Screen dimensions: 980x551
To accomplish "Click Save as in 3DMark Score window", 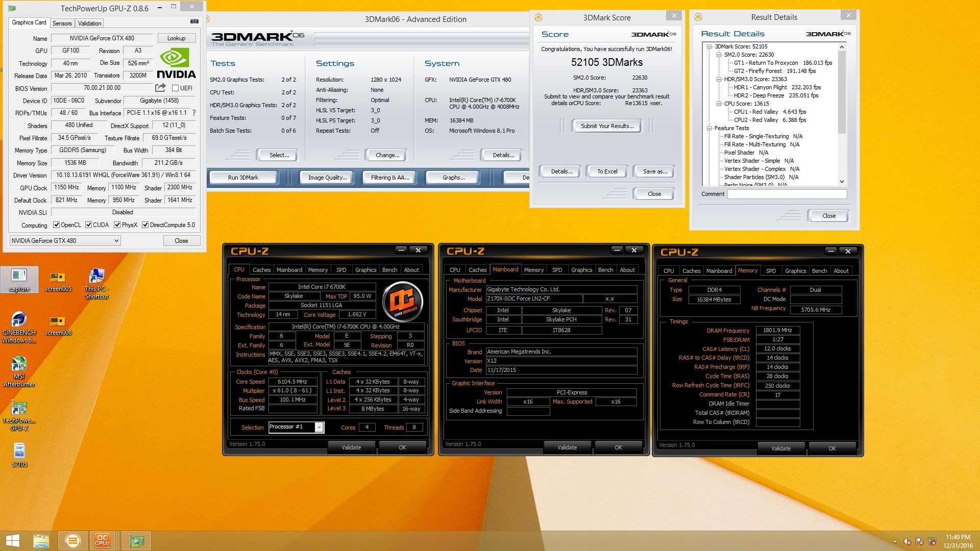I will [655, 171].
